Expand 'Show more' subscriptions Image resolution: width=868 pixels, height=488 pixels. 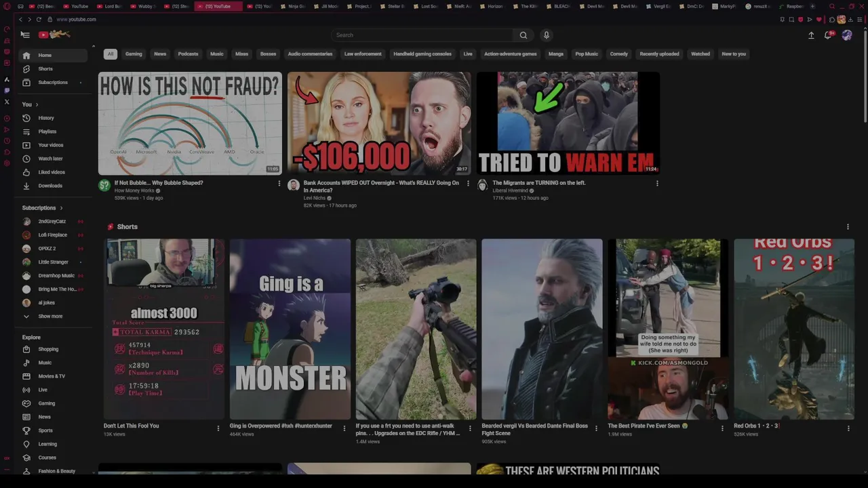pyautogui.click(x=54, y=316)
